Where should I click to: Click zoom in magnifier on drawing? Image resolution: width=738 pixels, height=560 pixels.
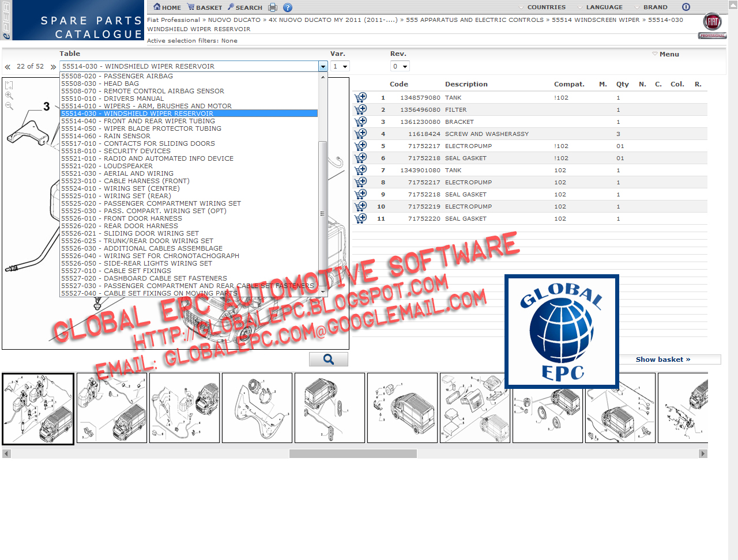coord(9,96)
